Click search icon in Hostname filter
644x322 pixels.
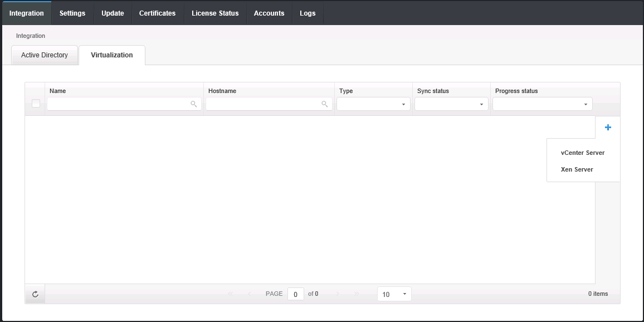pos(325,104)
